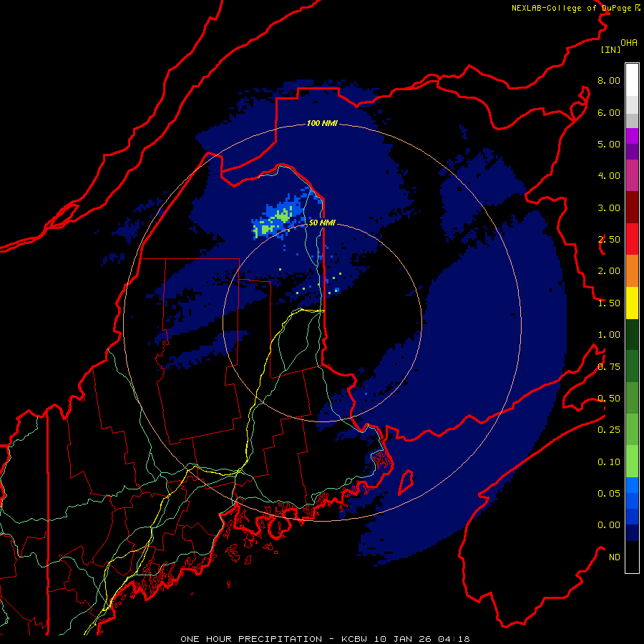Select the 2.00 legend value
Viewport: 644px width, 644px height.
[x=609, y=271]
